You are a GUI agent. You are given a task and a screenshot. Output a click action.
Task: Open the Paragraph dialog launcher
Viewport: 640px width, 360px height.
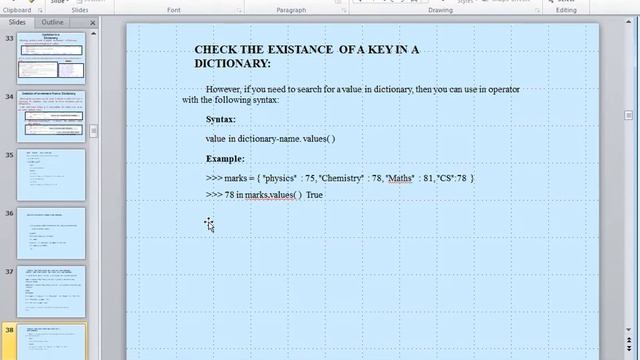click(x=344, y=10)
